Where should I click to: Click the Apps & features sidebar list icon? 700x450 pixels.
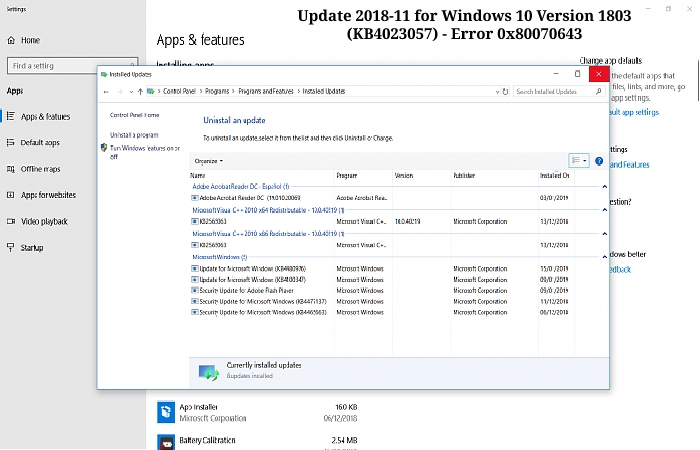[x=11, y=117]
